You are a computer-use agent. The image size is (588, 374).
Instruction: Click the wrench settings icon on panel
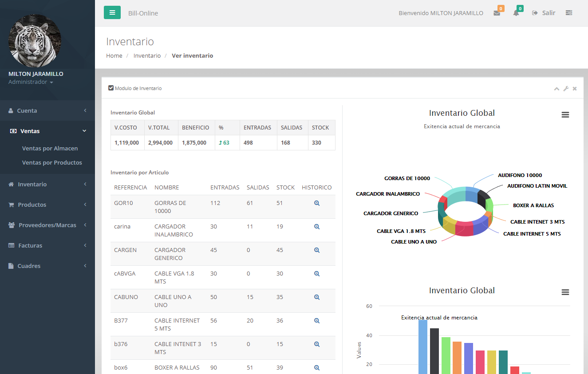pyautogui.click(x=566, y=89)
